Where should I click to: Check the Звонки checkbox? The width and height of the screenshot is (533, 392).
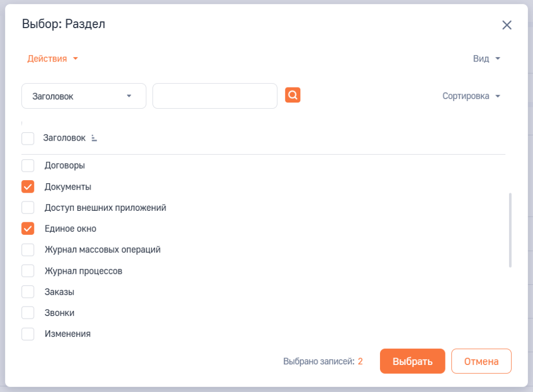28,313
